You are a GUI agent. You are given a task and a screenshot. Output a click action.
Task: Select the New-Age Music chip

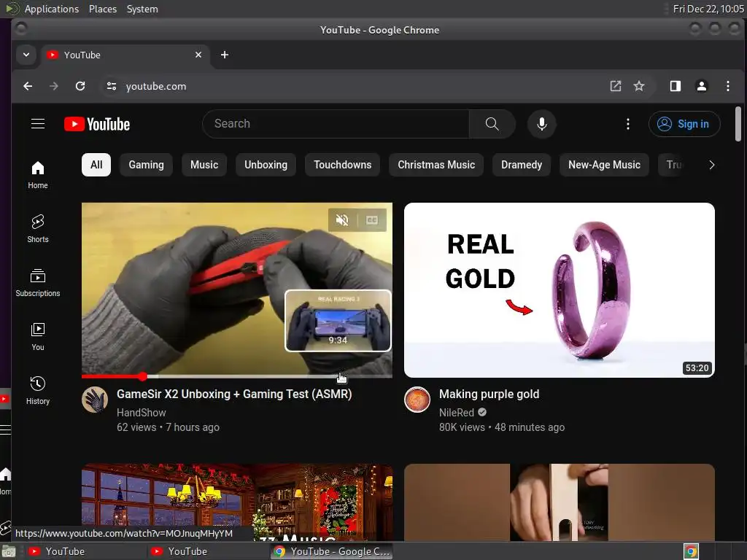pyautogui.click(x=604, y=165)
